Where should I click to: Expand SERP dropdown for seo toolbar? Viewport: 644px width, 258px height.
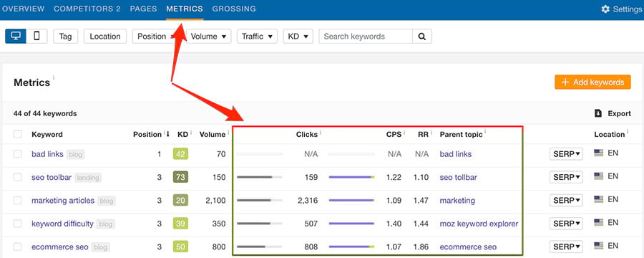[566, 177]
